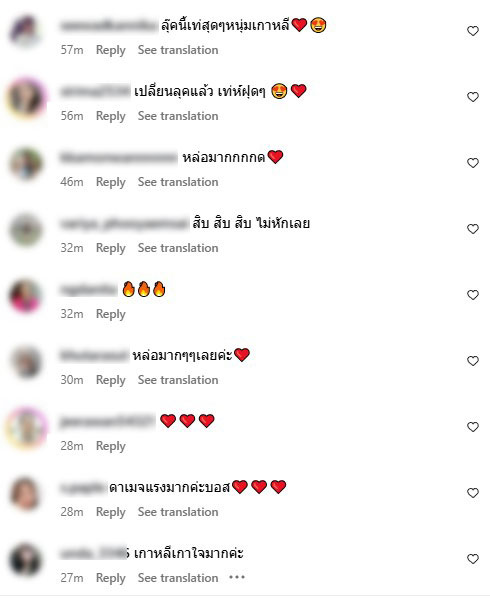
Task: Like the 56m comment with heart icon
Action: tap(473, 97)
